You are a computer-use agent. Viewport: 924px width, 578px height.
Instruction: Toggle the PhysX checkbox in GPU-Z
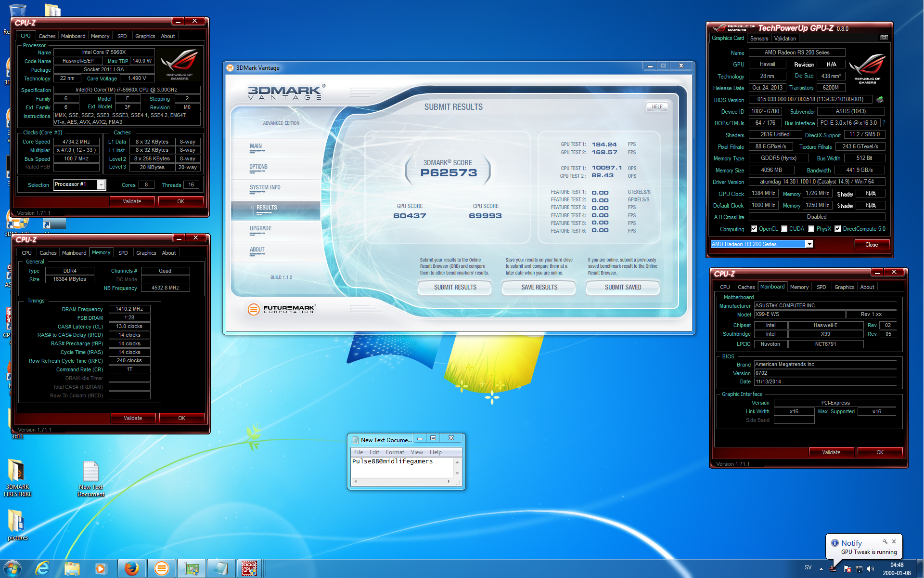(811, 229)
